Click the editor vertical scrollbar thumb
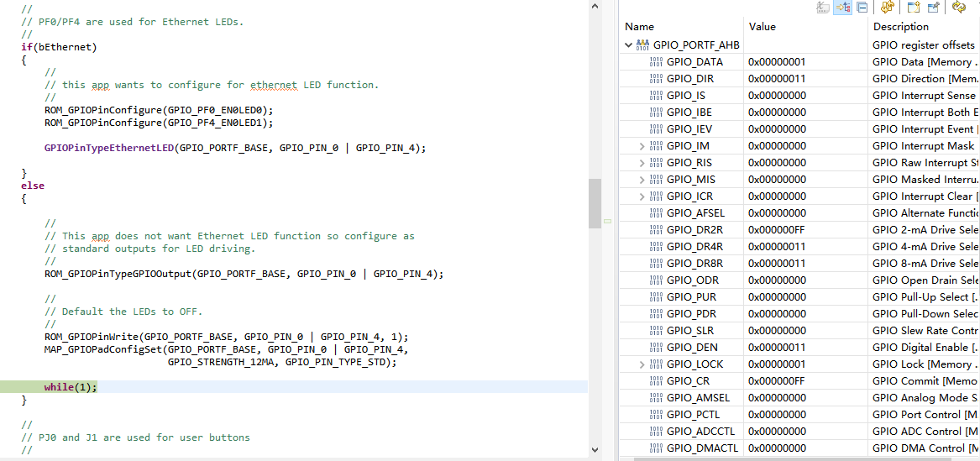980x461 pixels. tap(595, 204)
